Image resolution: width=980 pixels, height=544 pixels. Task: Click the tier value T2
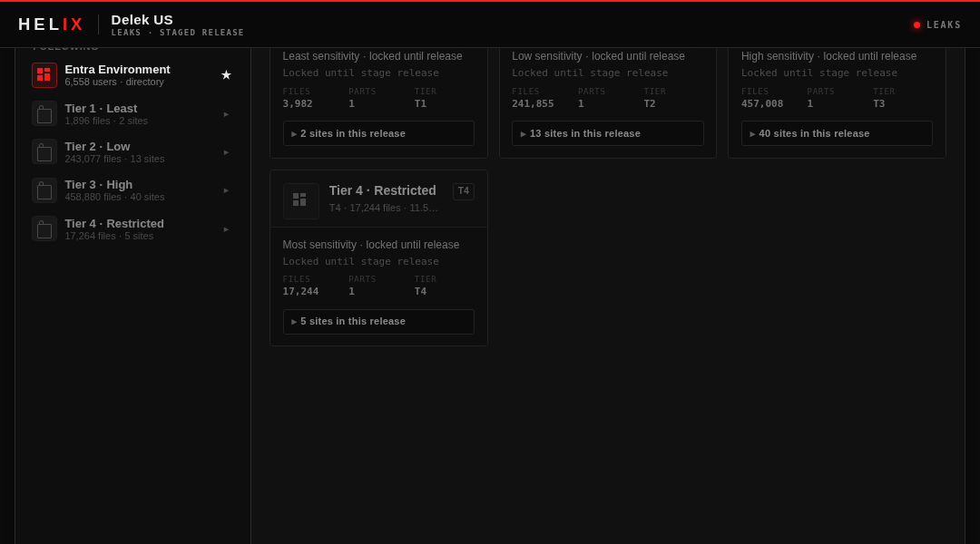650,103
